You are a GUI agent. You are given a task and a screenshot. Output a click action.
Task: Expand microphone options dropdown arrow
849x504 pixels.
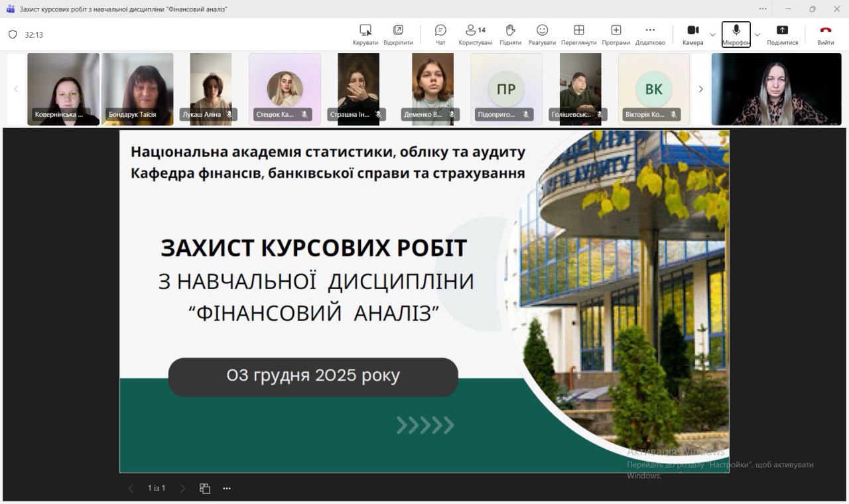click(757, 34)
